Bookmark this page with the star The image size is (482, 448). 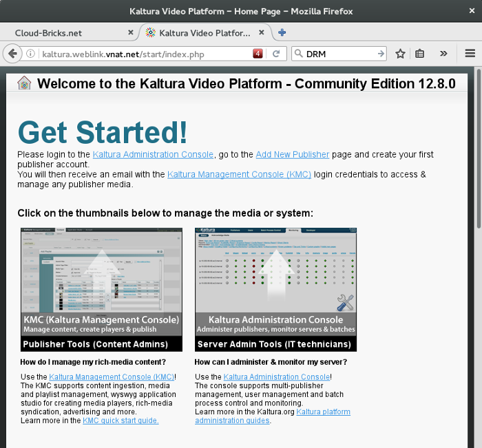(x=400, y=54)
